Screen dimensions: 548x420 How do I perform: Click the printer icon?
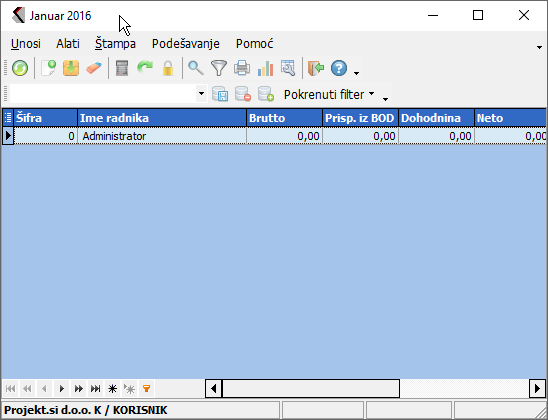242,68
